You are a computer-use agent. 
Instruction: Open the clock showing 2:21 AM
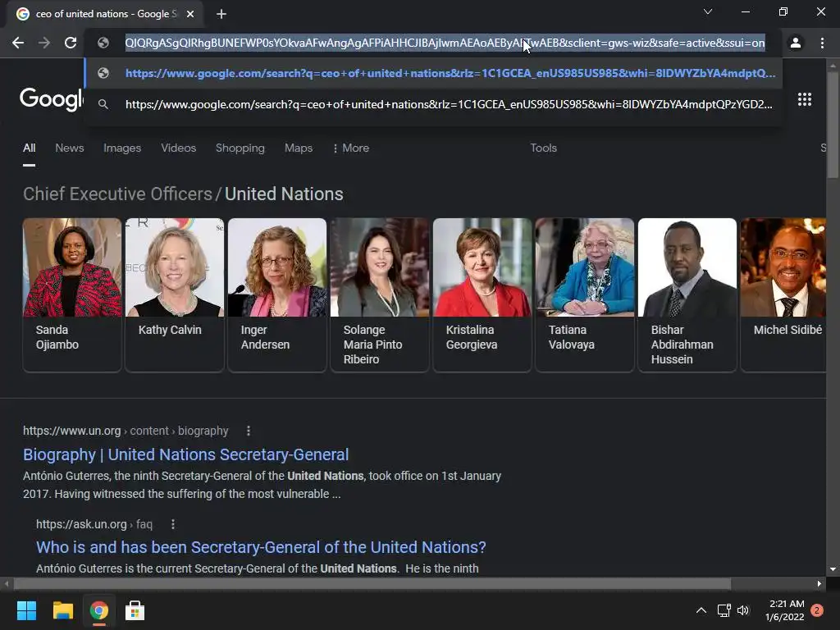(x=785, y=610)
